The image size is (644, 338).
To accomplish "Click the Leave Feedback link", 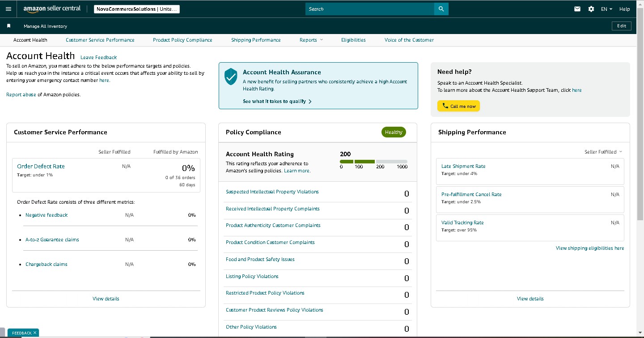I will (x=98, y=57).
